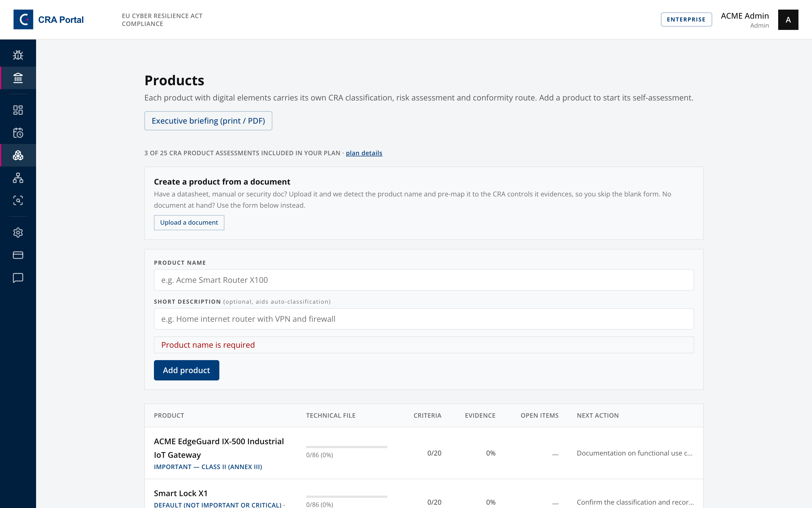Click the Evidence column header
Image resolution: width=812 pixels, height=508 pixels.
tap(480, 415)
